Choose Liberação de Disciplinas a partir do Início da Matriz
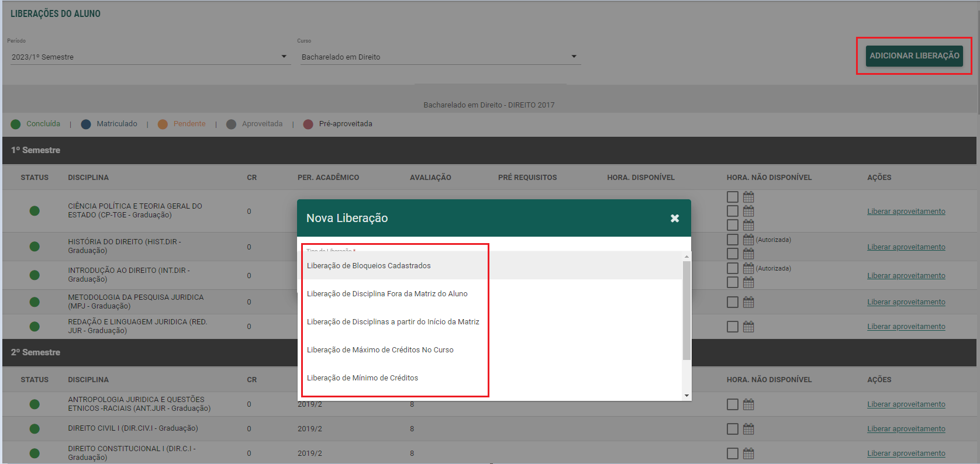Image resolution: width=980 pixels, height=464 pixels. pyautogui.click(x=490, y=321)
